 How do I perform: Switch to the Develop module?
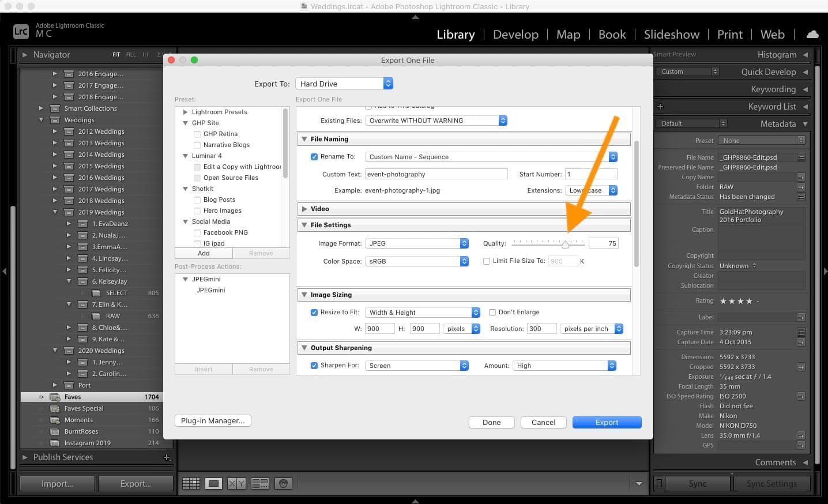[x=515, y=35]
